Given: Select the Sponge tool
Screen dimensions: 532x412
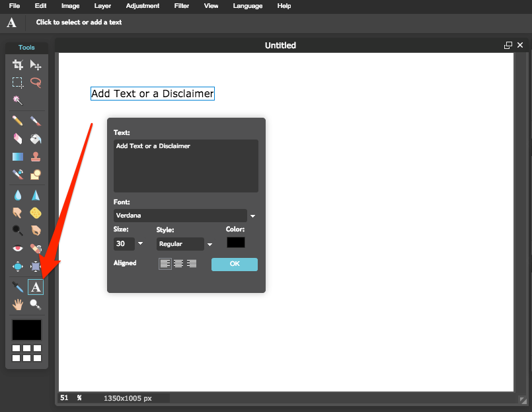Looking at the screenshot, I should click(x=36, y=213).
